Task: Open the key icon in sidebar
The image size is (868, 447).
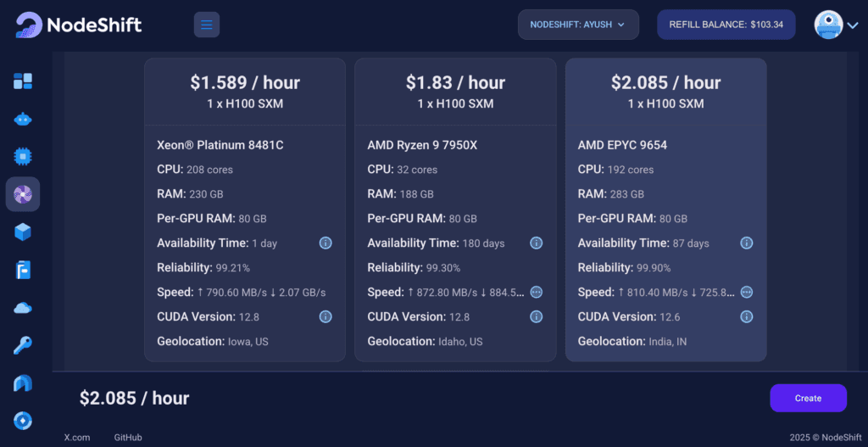Action: click(23, 345)
